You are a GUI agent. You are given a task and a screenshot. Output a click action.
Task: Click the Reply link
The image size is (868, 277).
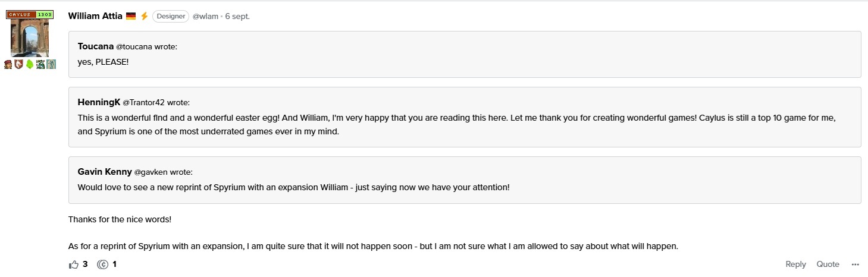pos(795,265)
